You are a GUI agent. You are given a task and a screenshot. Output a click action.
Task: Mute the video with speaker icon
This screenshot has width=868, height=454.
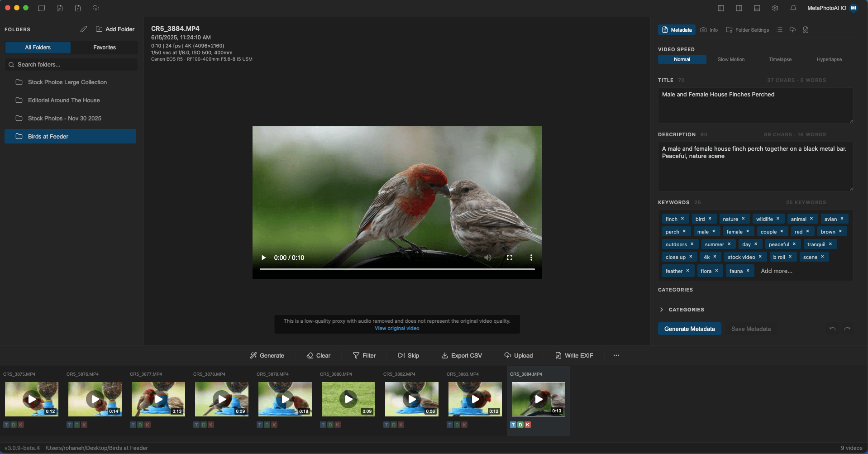(x=488, y=258)
